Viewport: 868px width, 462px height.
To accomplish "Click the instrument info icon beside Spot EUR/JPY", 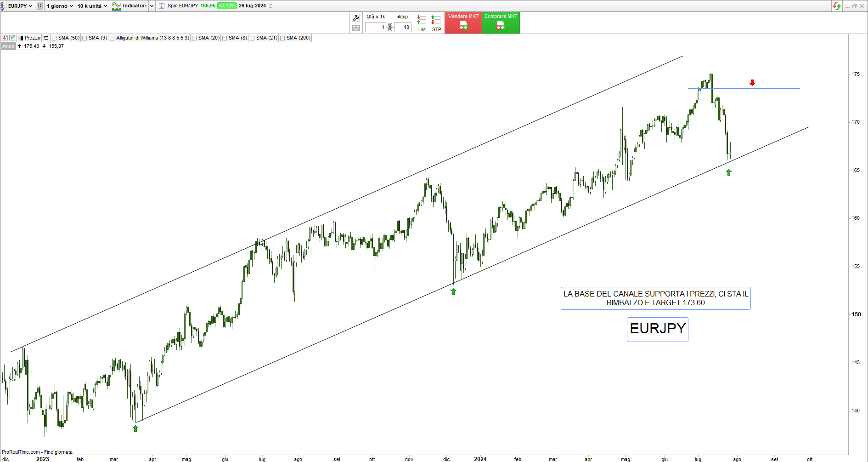I will pyautogui.click(x=162, y=6).
